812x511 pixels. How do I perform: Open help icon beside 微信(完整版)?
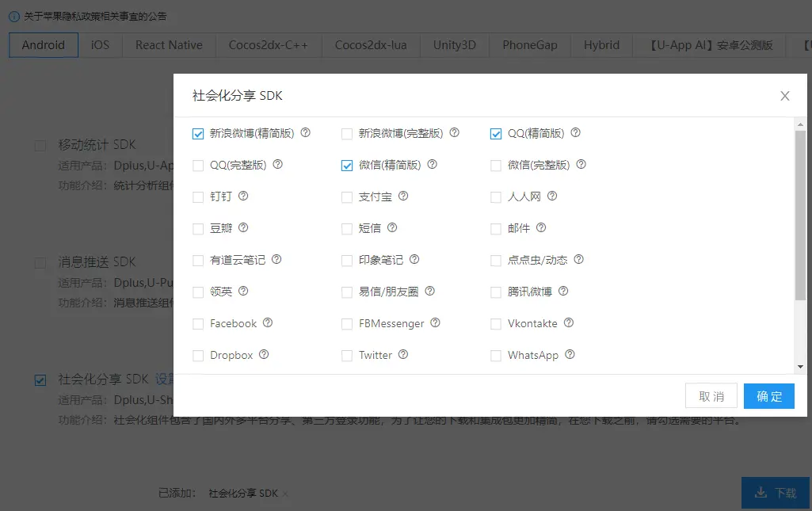tap(581, 164)
